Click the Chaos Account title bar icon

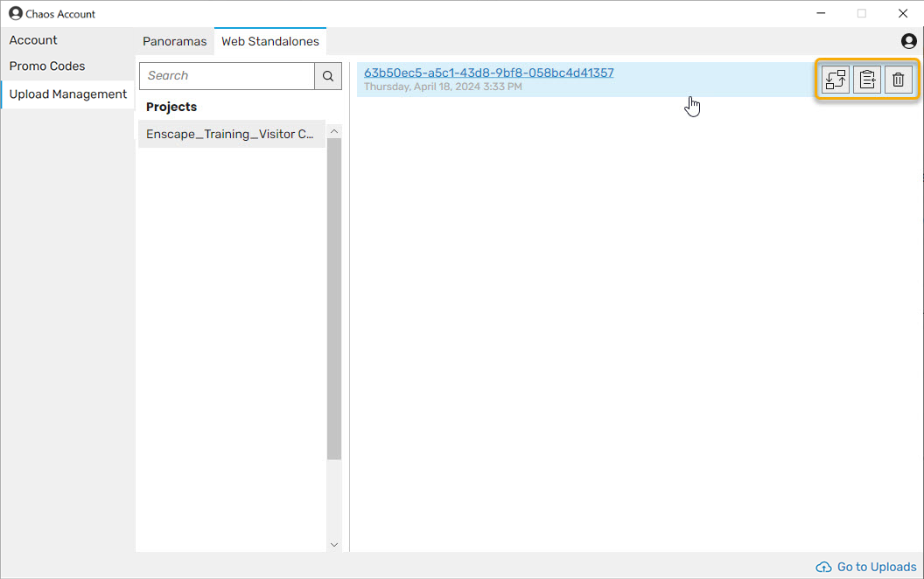tap(16, 13)
